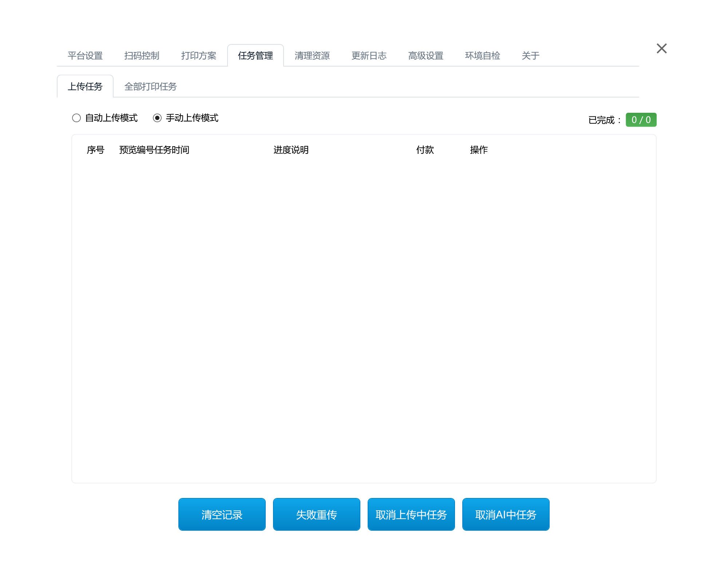Click the 预览编号任务时间 column header
This screenshot has height=582, width=728.
[x=154, y=150]
